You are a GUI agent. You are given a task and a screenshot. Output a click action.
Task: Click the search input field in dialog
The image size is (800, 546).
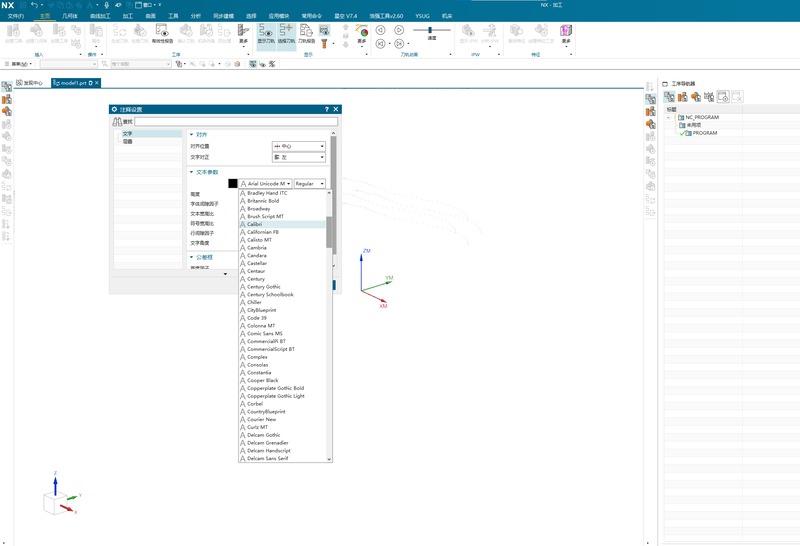click(x=236, y=121)
